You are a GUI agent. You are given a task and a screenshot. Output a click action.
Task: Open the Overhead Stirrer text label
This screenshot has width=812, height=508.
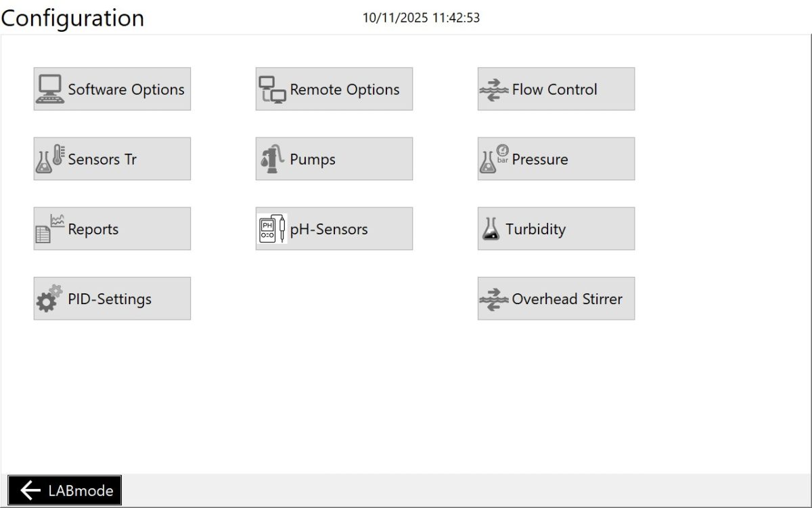567,299
